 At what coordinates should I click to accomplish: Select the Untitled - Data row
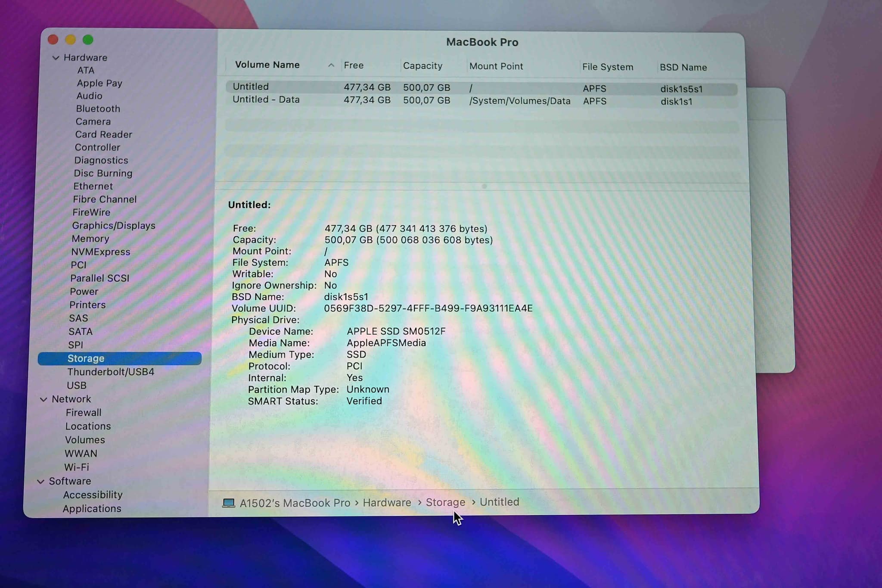(481, 101)
